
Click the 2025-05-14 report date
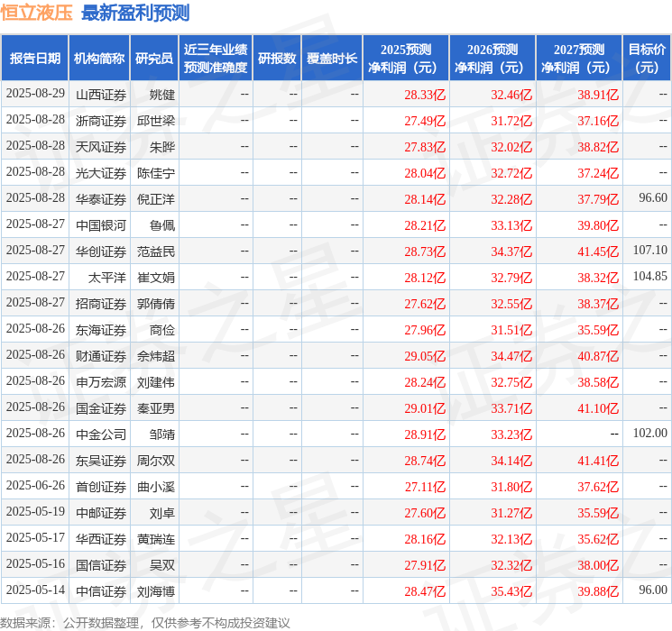pos(35,590)
